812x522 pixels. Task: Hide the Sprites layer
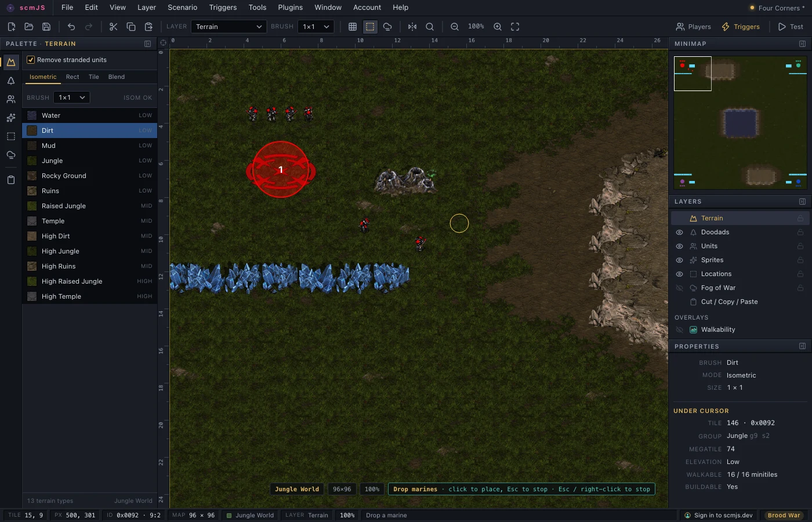pyautogui.click(x=679, y=260)
